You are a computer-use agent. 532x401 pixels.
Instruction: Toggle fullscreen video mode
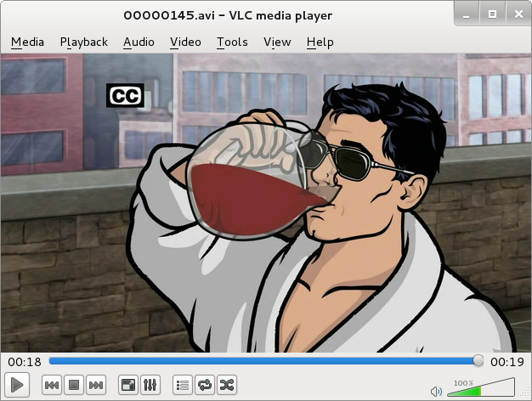[128, 385]
